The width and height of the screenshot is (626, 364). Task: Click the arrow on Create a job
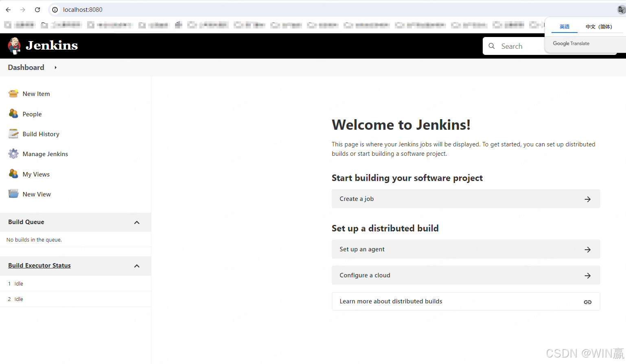tap(588, 199)
